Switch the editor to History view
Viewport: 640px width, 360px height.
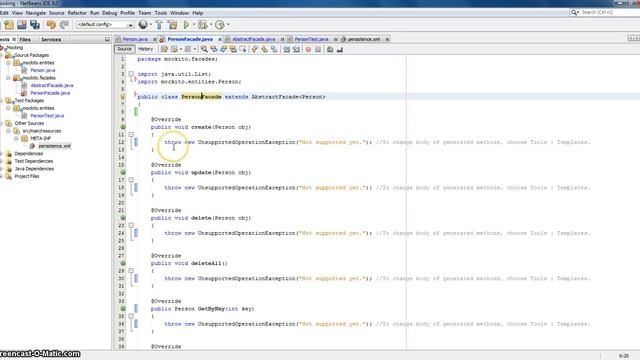tap(146, 49)
